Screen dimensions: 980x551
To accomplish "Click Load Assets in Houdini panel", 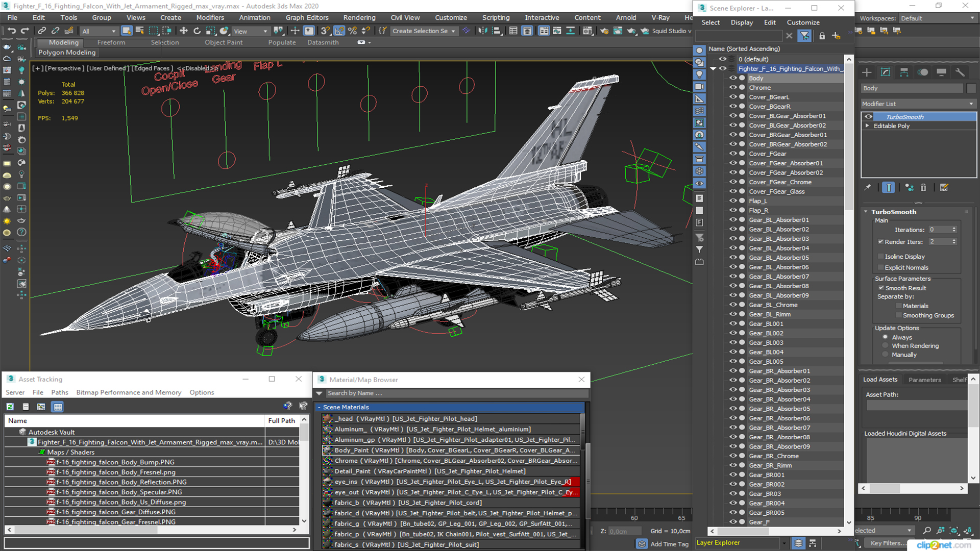I will click(x=880, y=380).
